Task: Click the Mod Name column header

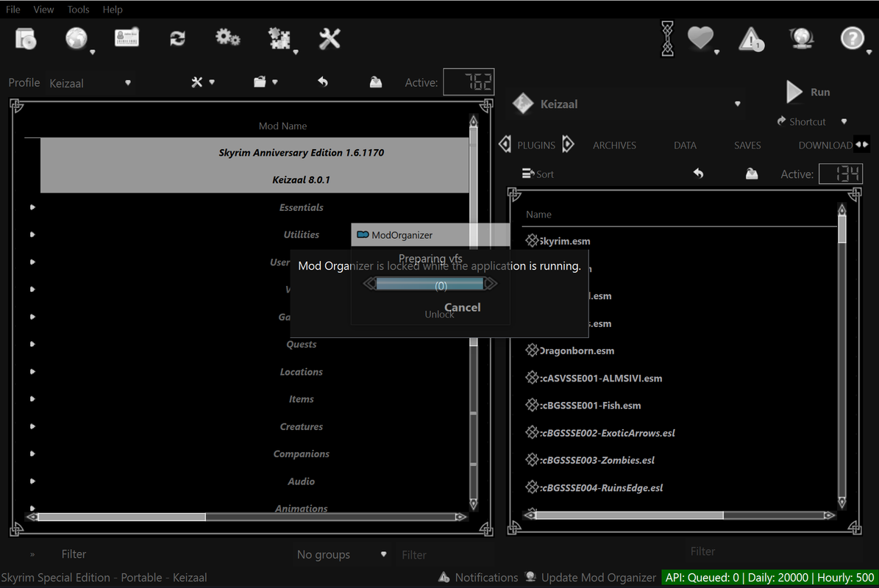Action: tap(282, 126)
